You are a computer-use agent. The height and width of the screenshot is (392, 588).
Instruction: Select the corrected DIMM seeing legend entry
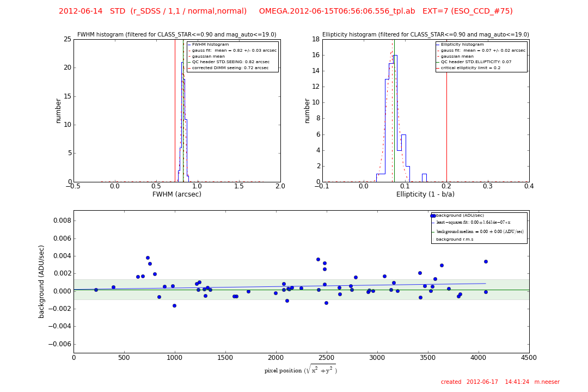point(230,68)
